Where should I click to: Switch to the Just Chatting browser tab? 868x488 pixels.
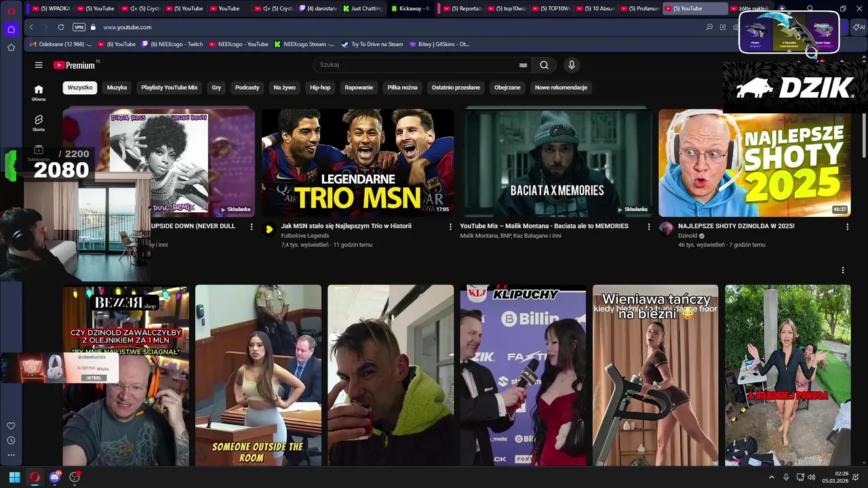click(363, 9)
